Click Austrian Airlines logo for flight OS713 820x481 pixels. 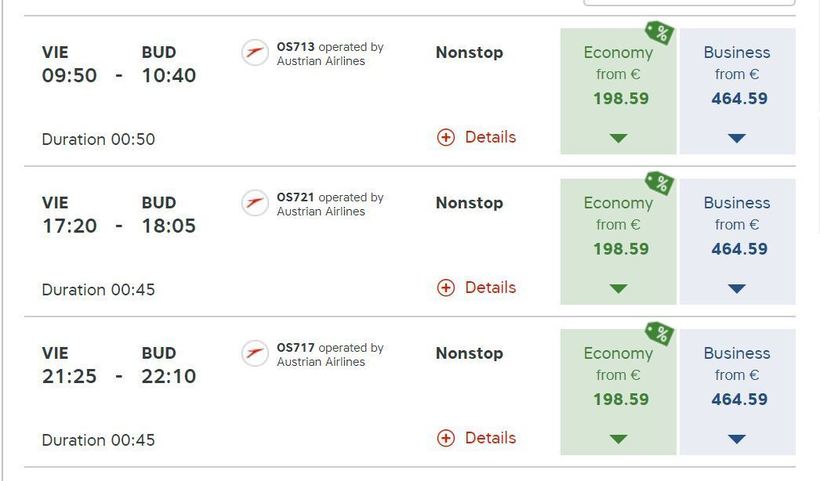pyautogui.click(x=255, y=53)
